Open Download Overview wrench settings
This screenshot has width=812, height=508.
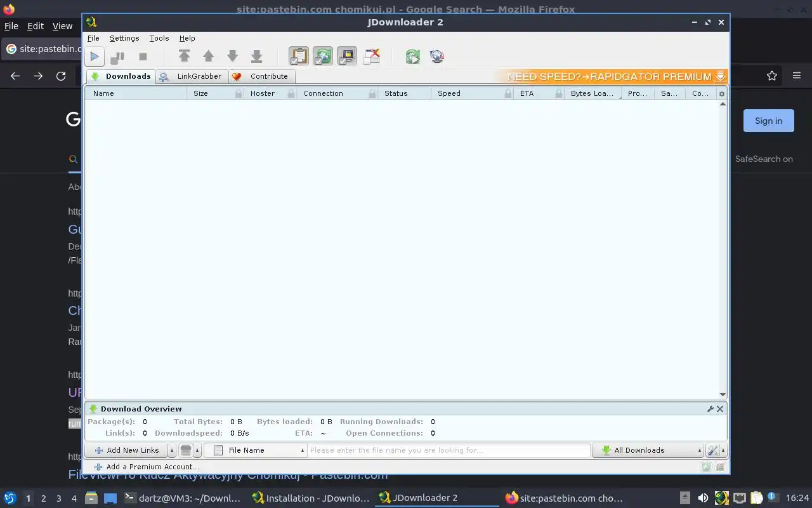tap(710, 409)
